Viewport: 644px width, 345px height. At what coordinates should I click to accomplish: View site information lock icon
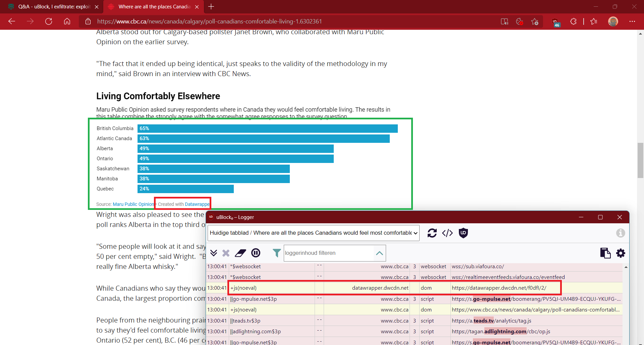click(88, 21)
